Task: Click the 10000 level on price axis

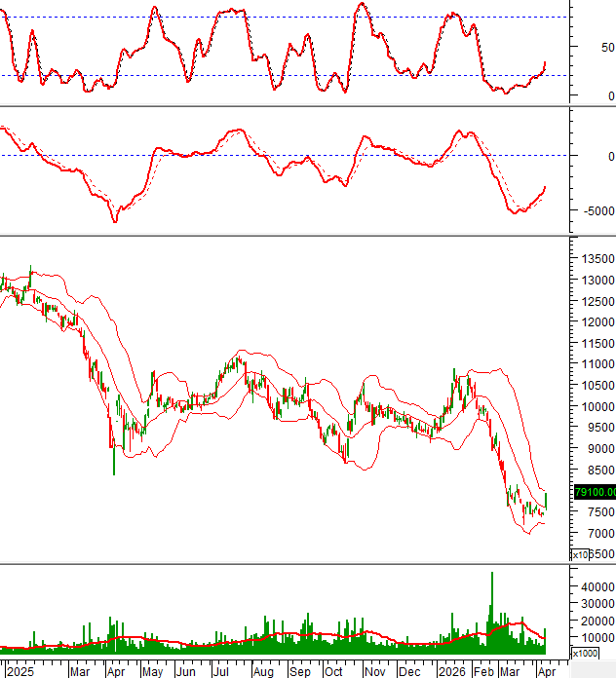Action: (x=596, y=407)
